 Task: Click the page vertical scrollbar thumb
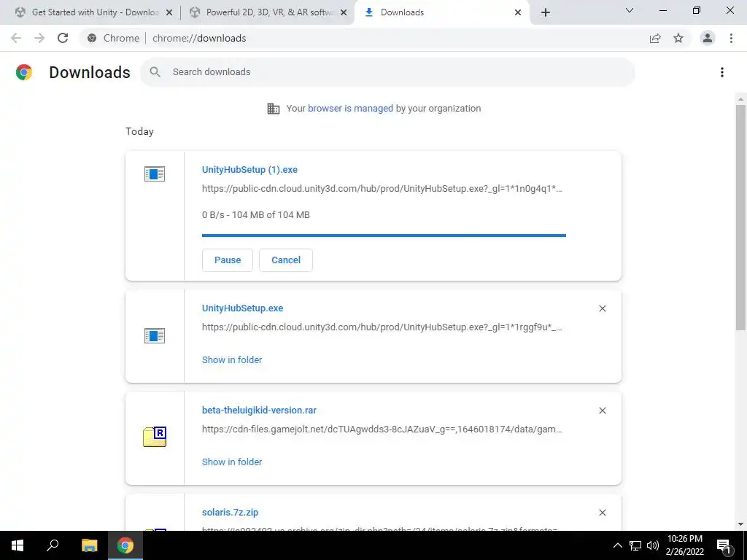(x=740, y=217)
